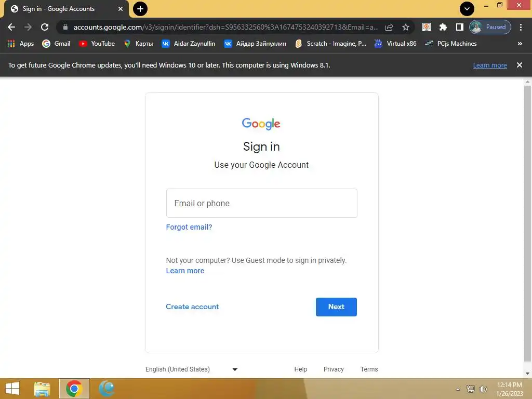Image resolution: width=532 pixels, height=399 pixels.
Task: Open the Apps bookmark
Action: tap(21, 44)
